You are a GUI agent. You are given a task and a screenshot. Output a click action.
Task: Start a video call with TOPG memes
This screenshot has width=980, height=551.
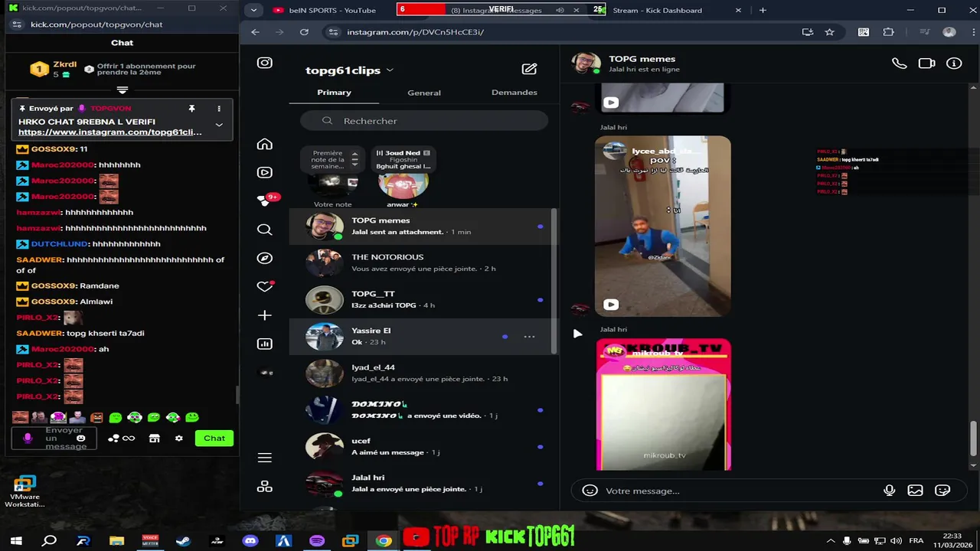click(x=926, y=64)
